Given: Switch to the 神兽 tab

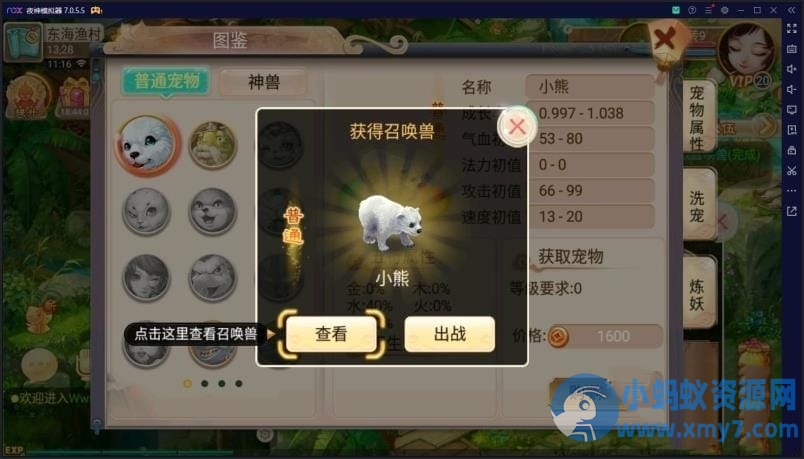Looking at the screenshot, I should tap(264, 82).
